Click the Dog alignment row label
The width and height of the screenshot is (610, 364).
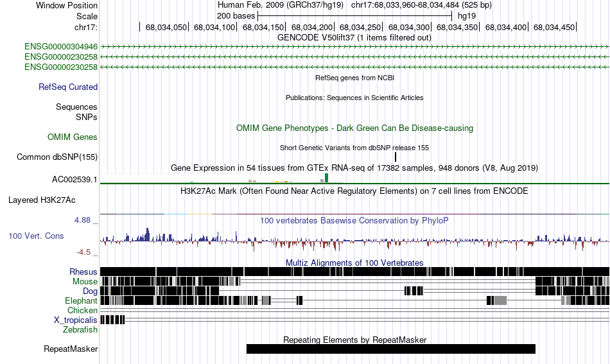point(90,291)
